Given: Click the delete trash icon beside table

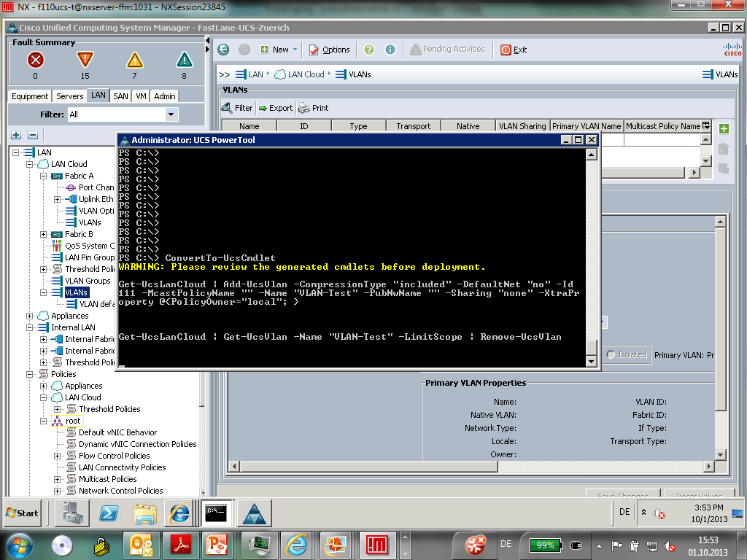Looking at the screenshot, I should click(724, 149).
